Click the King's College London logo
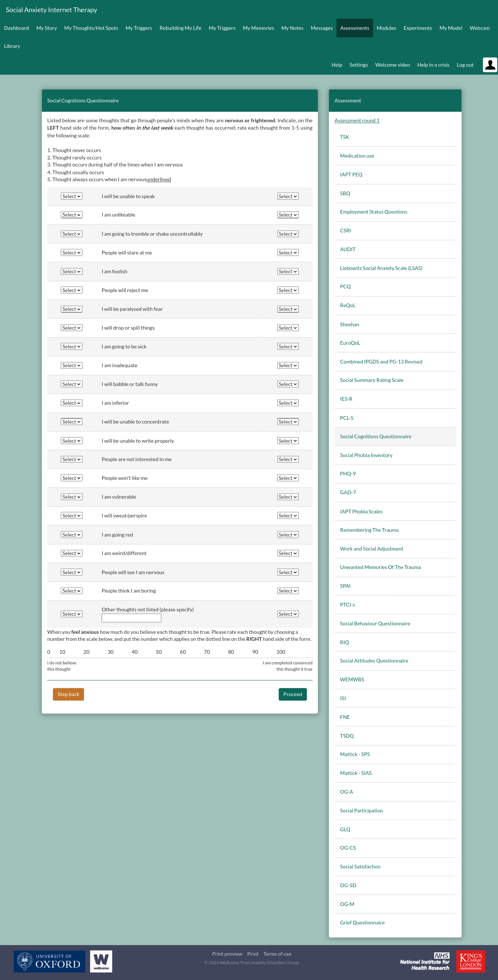The height and width of the screenshot is (980, 498). pyautogui.click(x=470, y=961)
